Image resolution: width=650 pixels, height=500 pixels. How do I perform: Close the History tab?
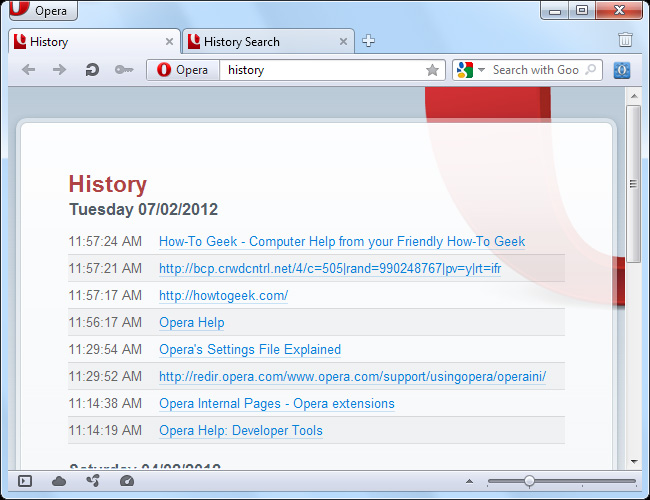pos(169,42)
